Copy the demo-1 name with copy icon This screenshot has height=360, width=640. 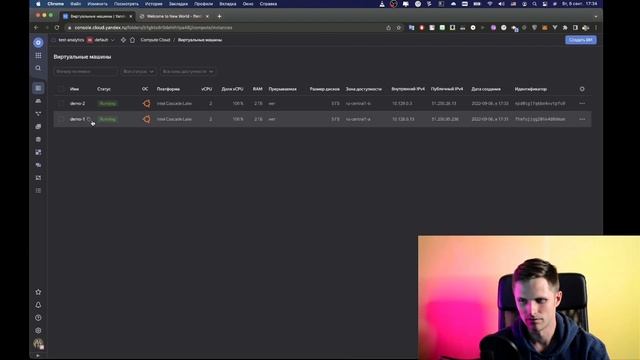coord(89,119)
